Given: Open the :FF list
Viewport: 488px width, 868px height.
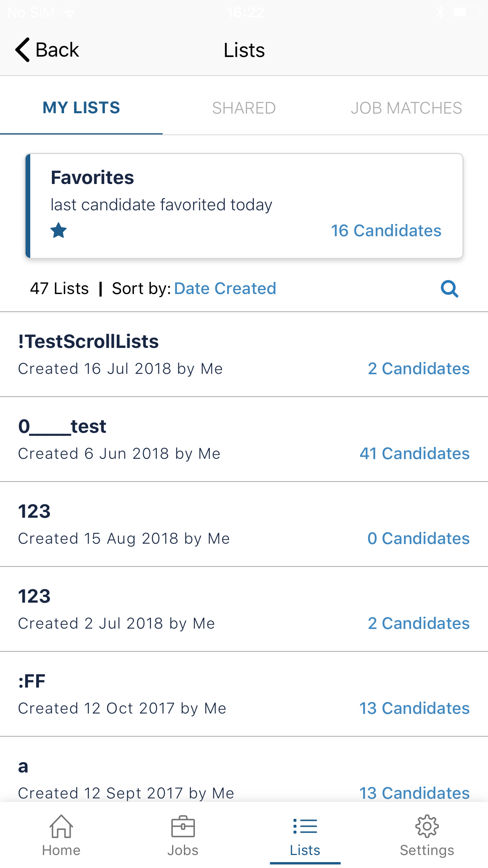Looking at the screenshot, I should point(32,681).
